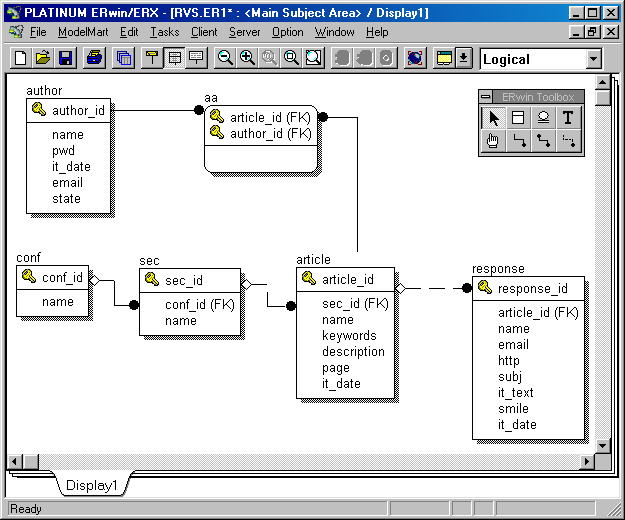Select conf_id (FK) in the sec entity
This screenshot has width=625, height=520.
click(200, 304)
